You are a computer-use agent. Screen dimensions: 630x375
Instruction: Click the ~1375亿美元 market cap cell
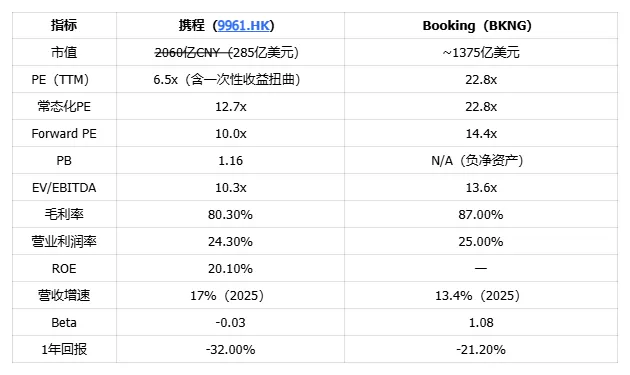pos(481,53)
